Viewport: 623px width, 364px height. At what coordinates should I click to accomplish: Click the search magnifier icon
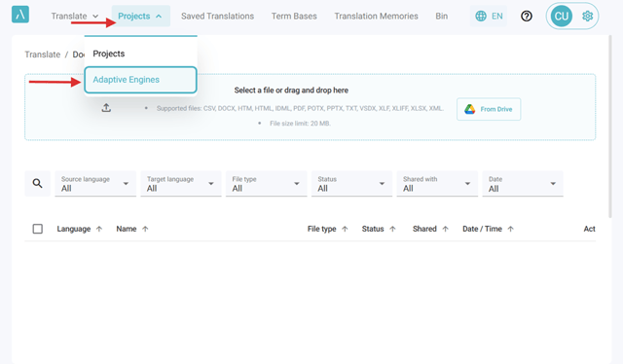click(x=37, y=183)
